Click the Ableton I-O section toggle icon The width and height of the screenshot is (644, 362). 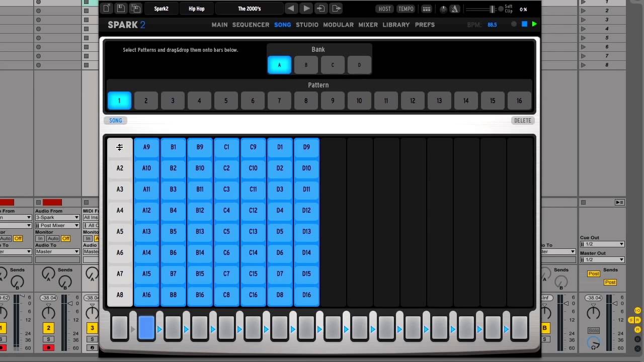click(637, 310)
